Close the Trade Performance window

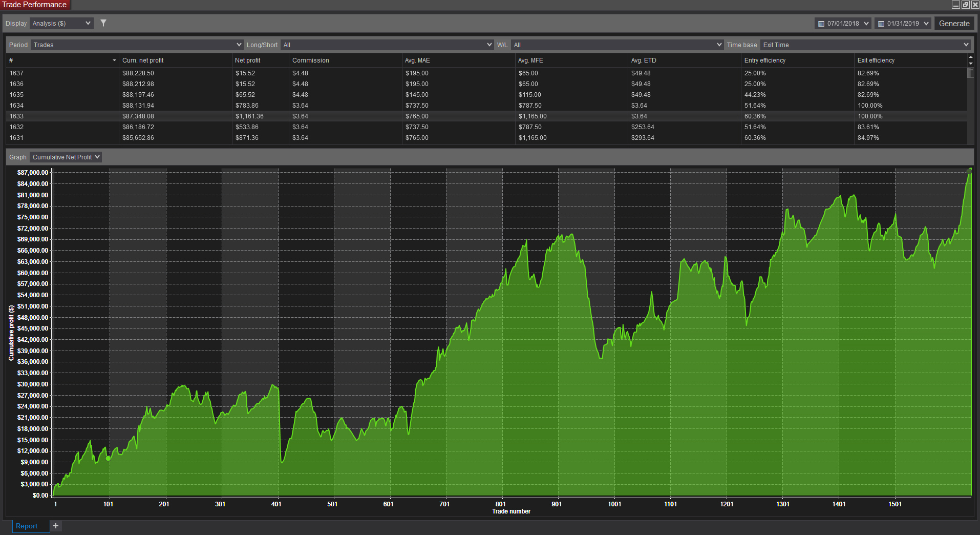(975, 5)
